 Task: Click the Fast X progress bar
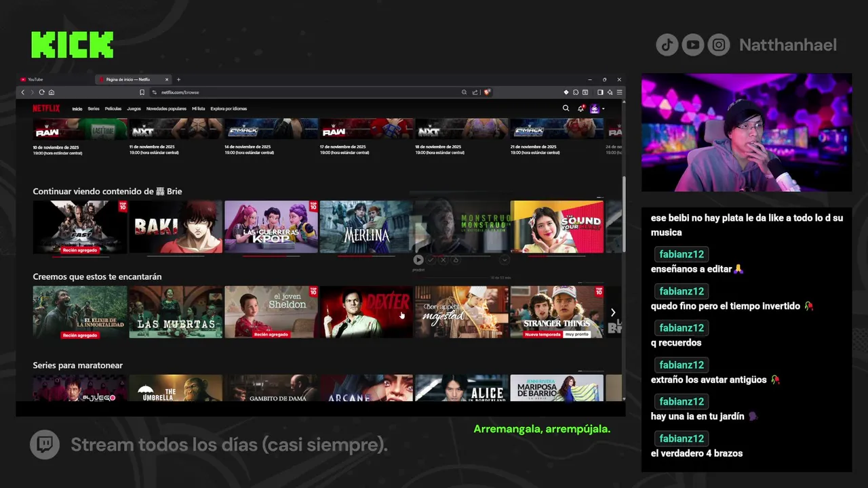pyautogui.click(x=80, y=256)
